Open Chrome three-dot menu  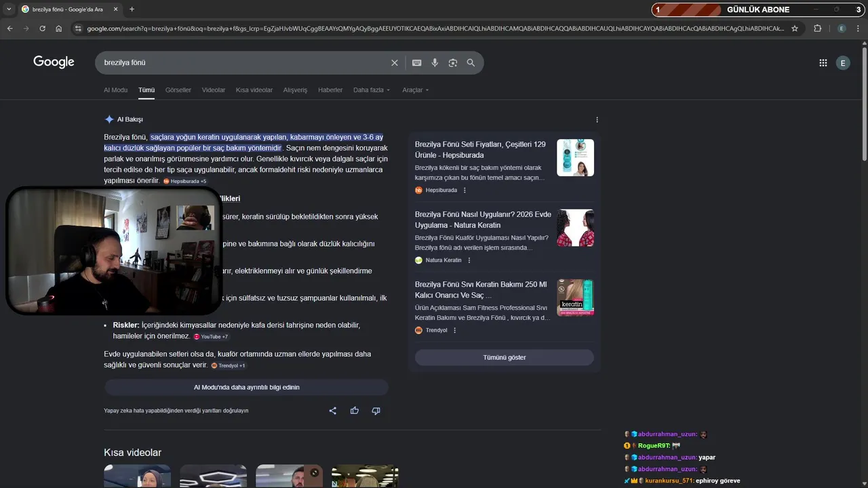[859, 28]
